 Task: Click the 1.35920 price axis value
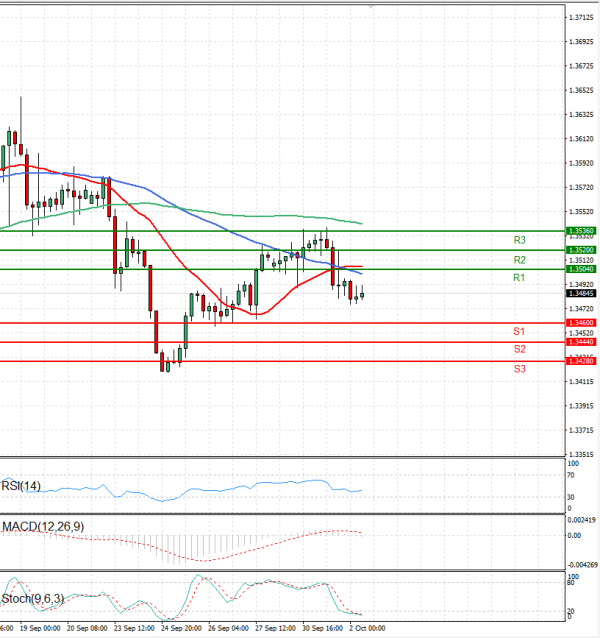581,163
